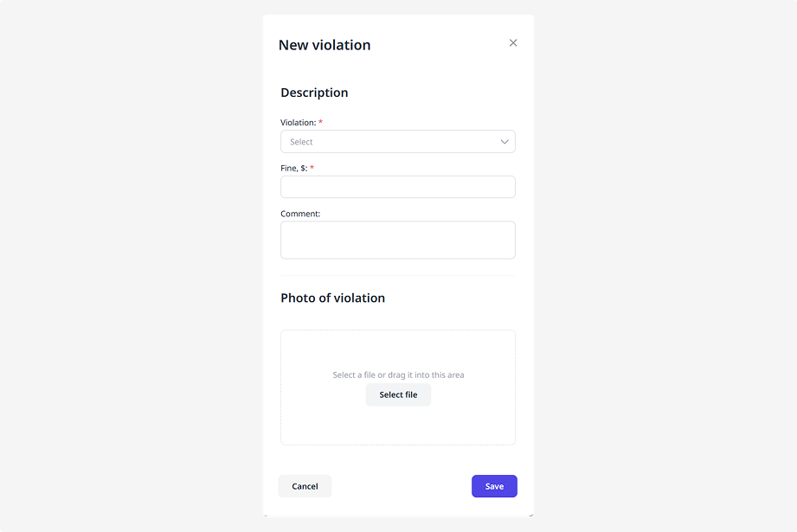Click the drag-a-file hint text
797x532 pixels.
coord(398,375)
